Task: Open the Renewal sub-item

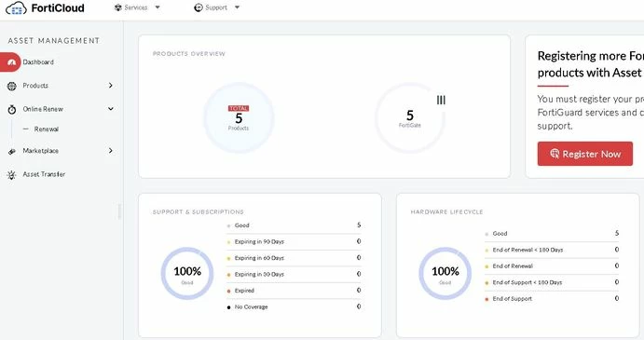Action: (x=47, y=129)
